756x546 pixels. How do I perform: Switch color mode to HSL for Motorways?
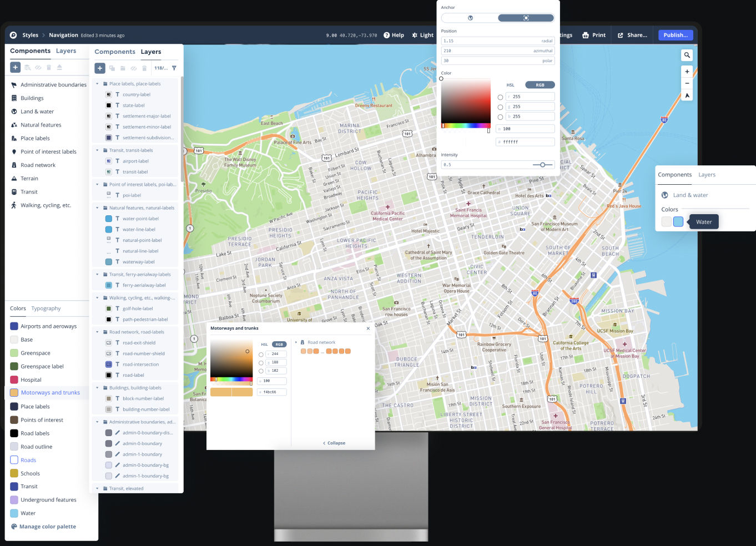pos(264,344)
